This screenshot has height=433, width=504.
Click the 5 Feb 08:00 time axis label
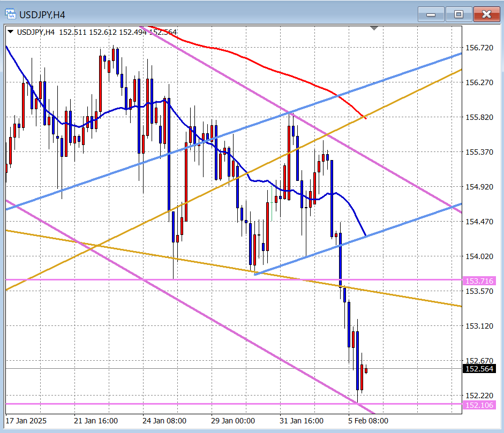[368, 420]
